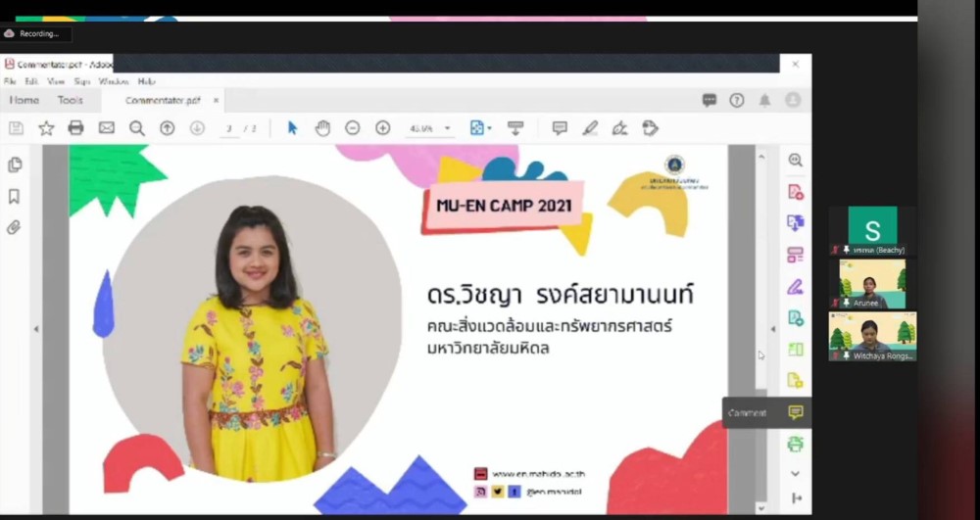Print the document with the printer icon

pos(75,128)
